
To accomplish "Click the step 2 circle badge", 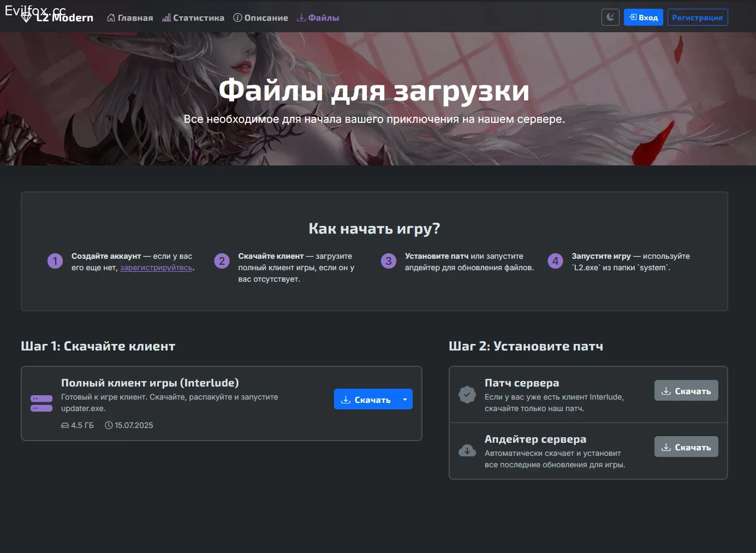I will coord(222,261).
